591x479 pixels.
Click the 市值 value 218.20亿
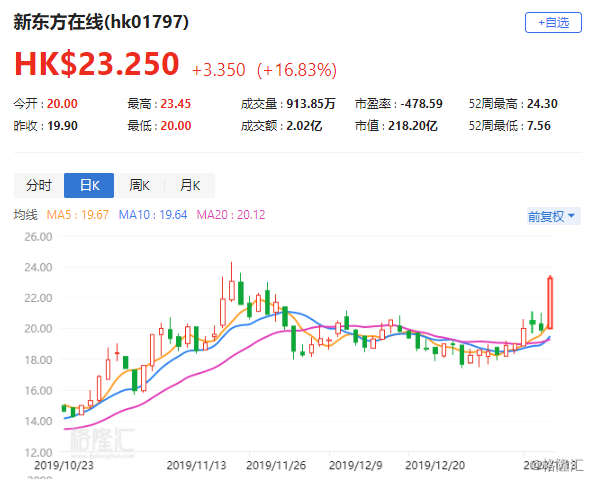[413, 125]
